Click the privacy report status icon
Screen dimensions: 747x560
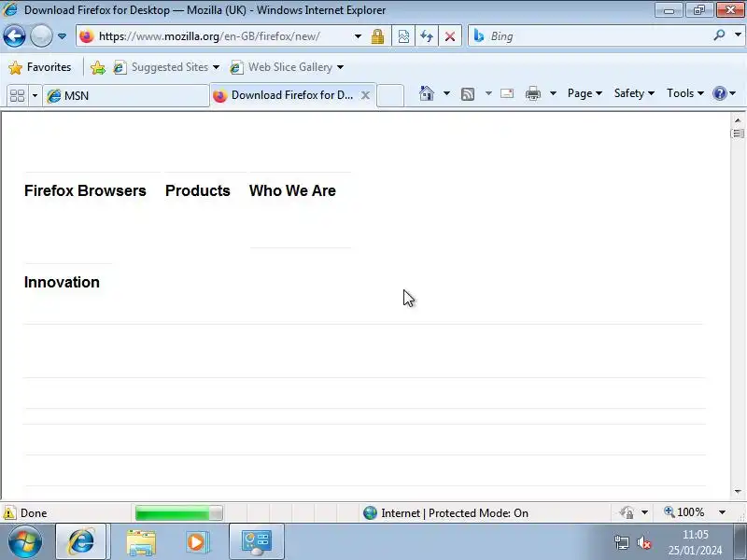(627, 512)
